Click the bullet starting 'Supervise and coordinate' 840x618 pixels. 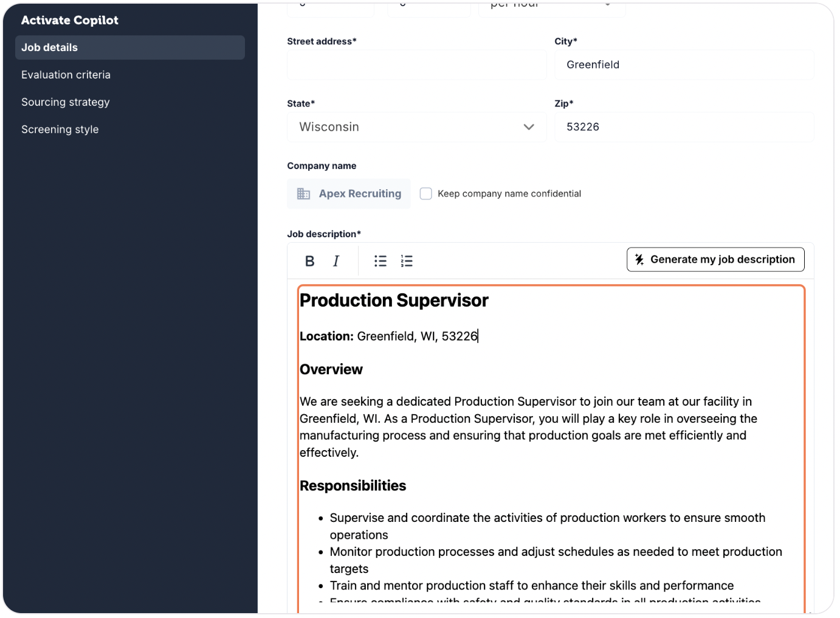[x=548, y=526]
